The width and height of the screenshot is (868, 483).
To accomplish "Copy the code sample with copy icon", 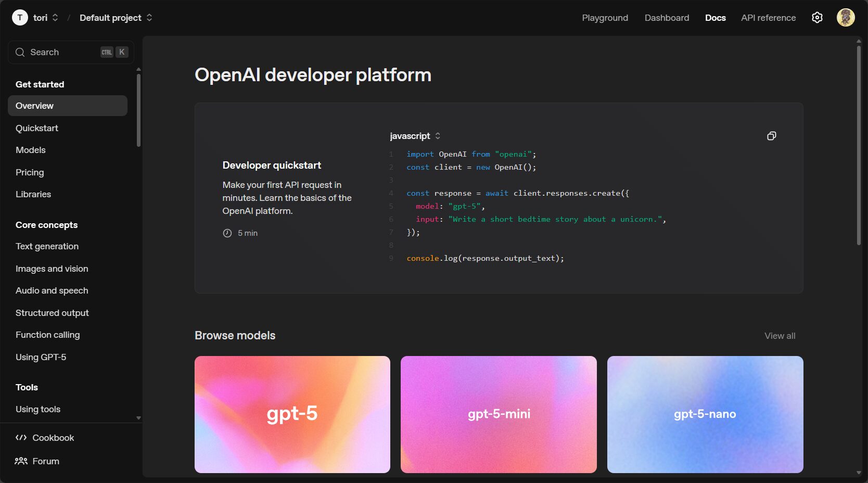I will (772, 136).
